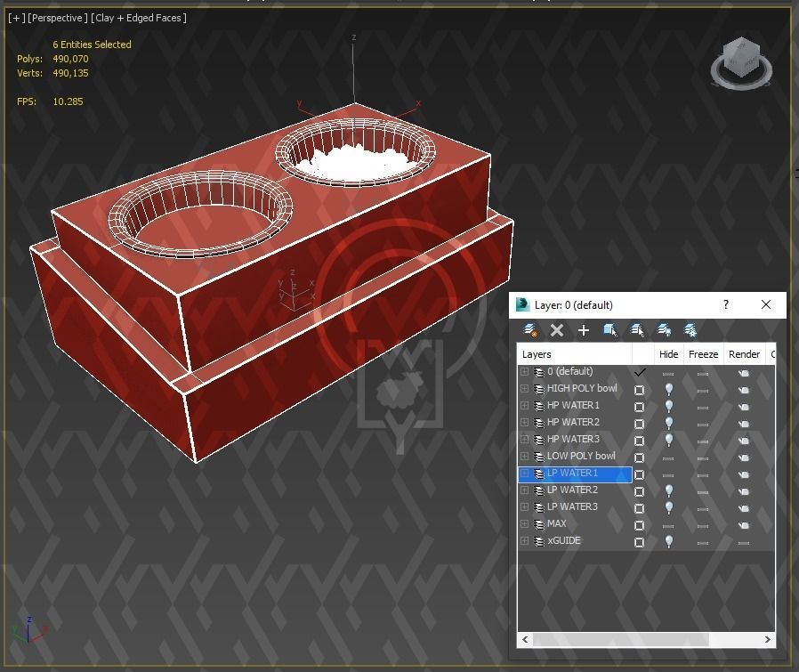This screenshot has width=799, height=672.
Task: Click the Render column header
Action: (744, 354)
